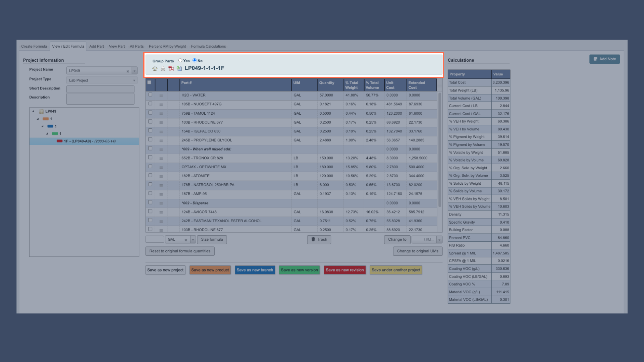Collapse the 1F - (LP049-A9) tree branch
The image size is (644, 362).
pos(47,133)
